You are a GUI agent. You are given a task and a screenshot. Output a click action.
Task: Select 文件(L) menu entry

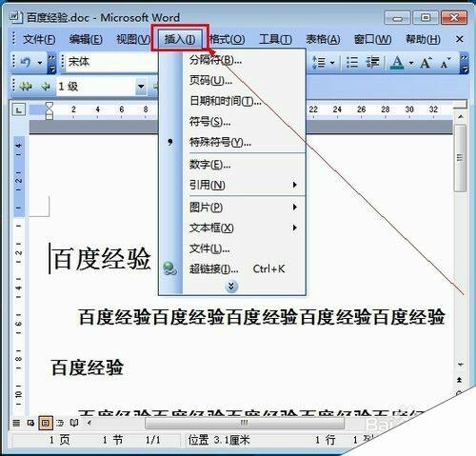click(244, 248)
